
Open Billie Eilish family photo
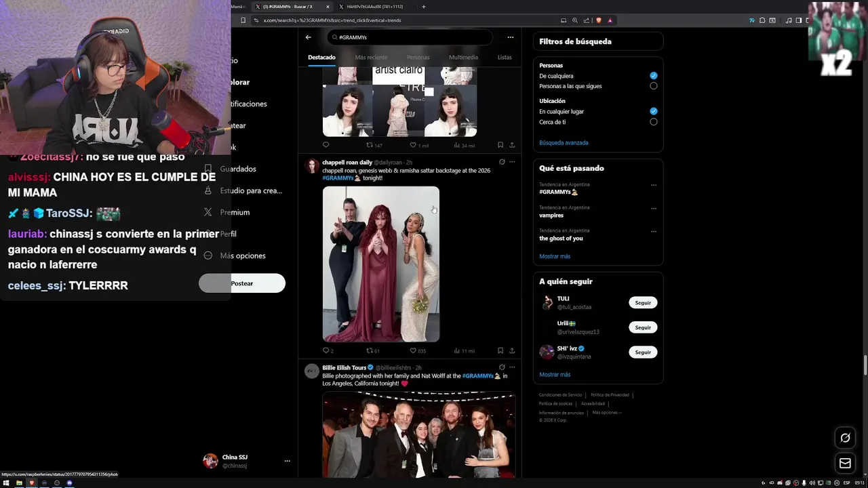(x=419, y=434)
